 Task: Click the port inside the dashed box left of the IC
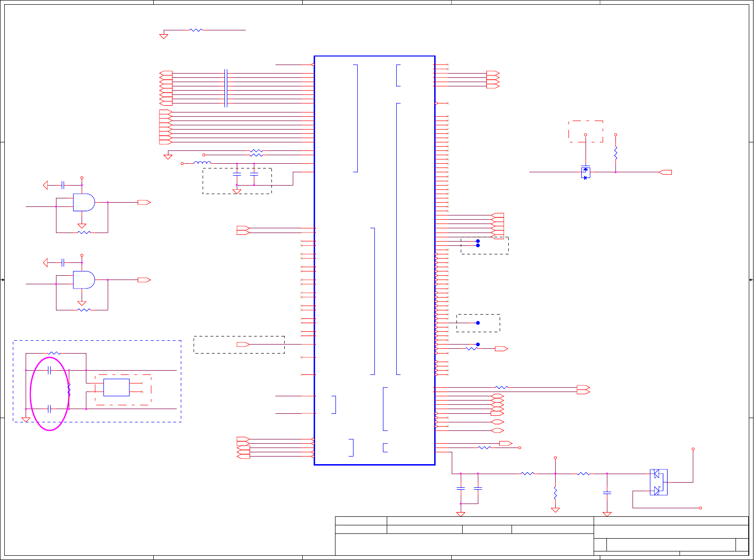243,344
